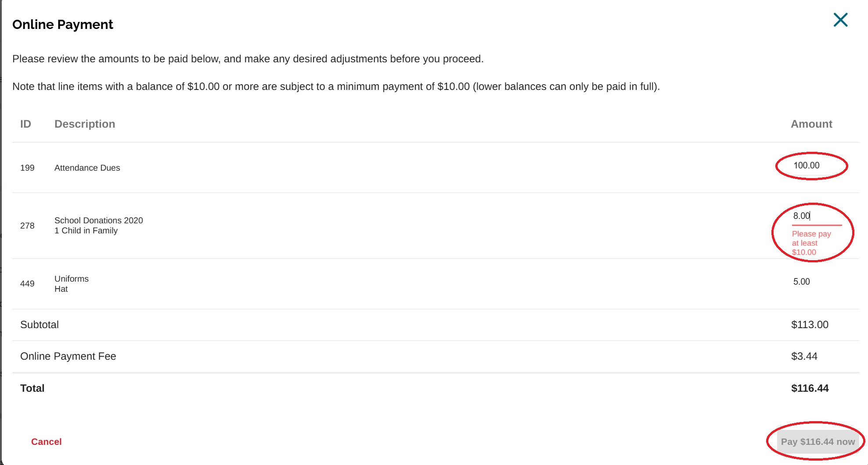Click the $3.44 fee amount
The image size is (868, 465).
804,356
